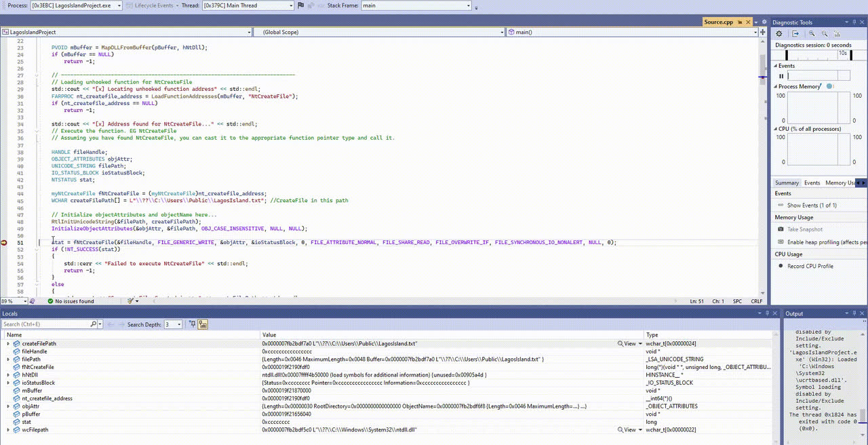Select the fNtCreateFile row in Locals
The height and width of the screenshot is (445, 868).
click(x=389, y=367)
